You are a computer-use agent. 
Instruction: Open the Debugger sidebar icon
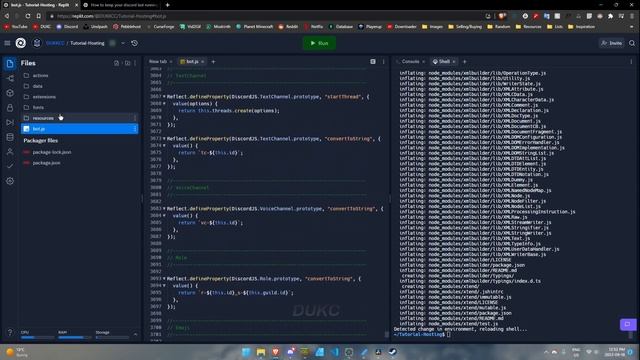click(10, 122)
